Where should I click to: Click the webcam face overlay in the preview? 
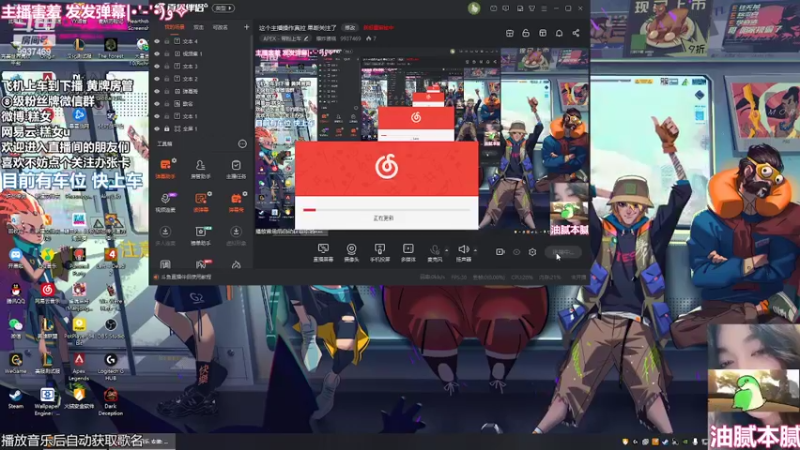click(569, 194)
